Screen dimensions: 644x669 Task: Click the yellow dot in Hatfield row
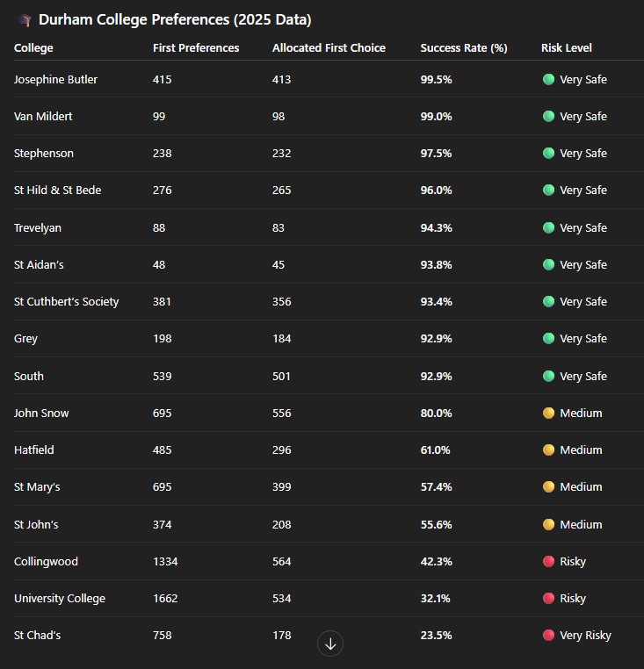(548, 450)
